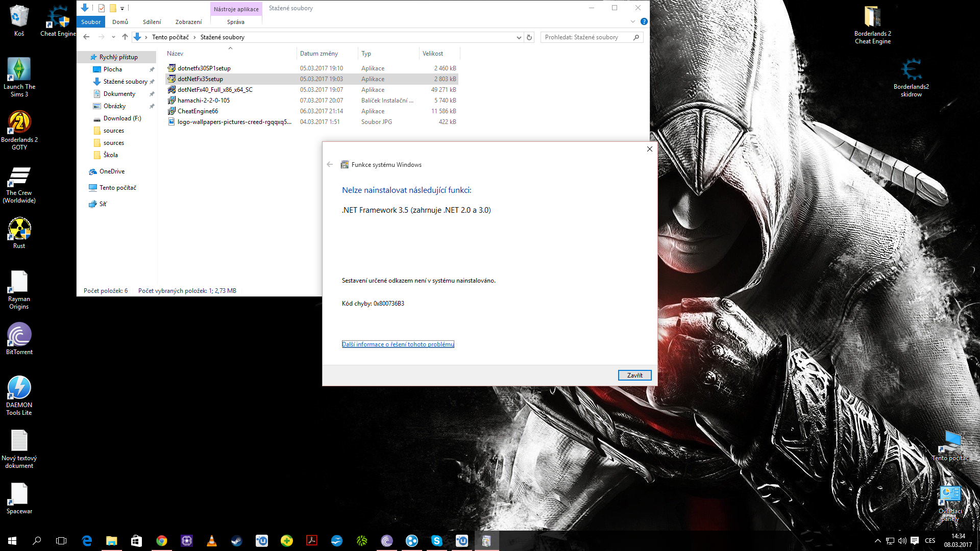This screenshot has width=980, height=551.
Task: Select Dokumenty in the navigation pane
Action: [x=119, y=94]
